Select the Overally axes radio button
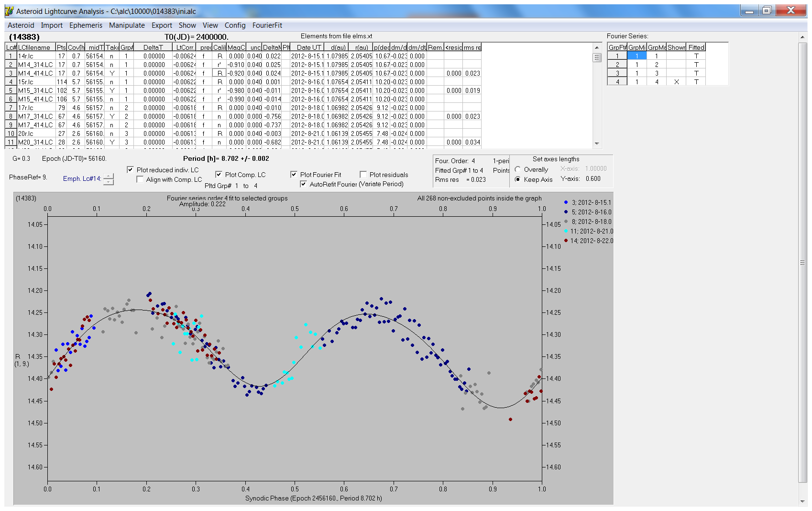The image size is (812, 511). tap(517, 169)
